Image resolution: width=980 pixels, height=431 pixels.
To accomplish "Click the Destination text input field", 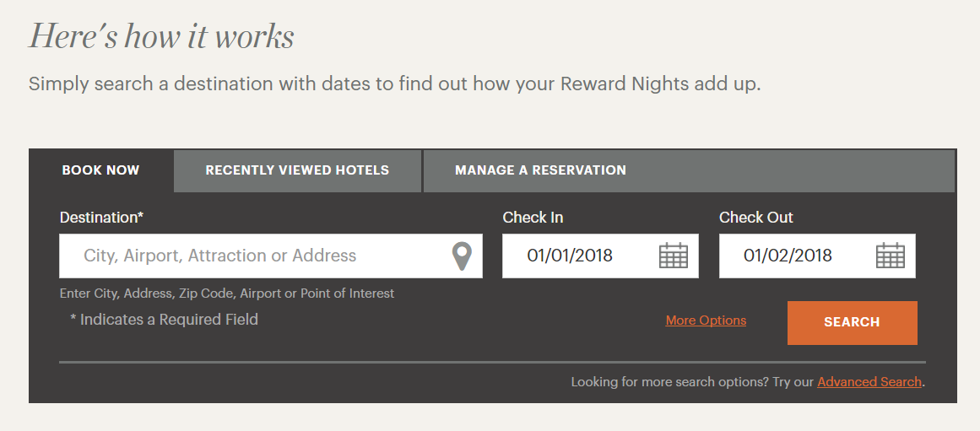I will tap(253, 256).
